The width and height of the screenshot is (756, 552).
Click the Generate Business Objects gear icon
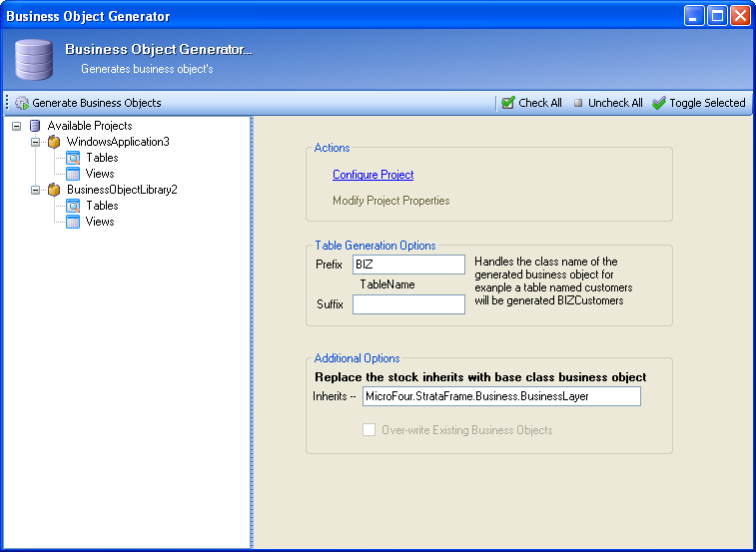click(22, 103)
